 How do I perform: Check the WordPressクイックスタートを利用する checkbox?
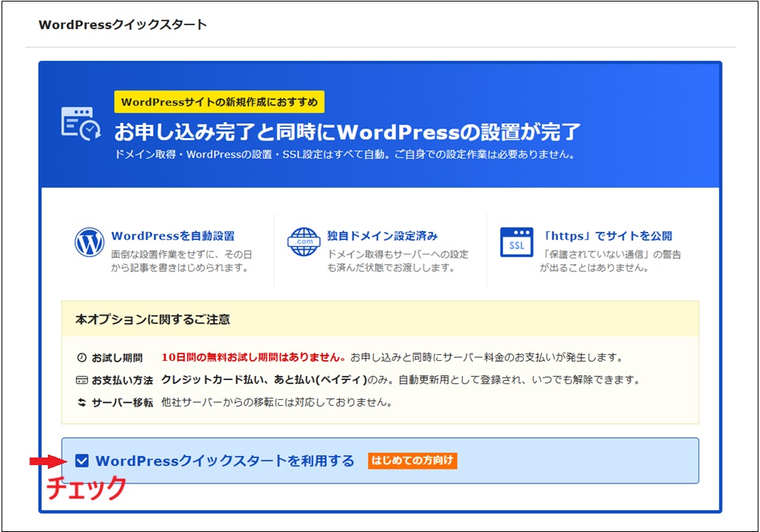point(82,461)
